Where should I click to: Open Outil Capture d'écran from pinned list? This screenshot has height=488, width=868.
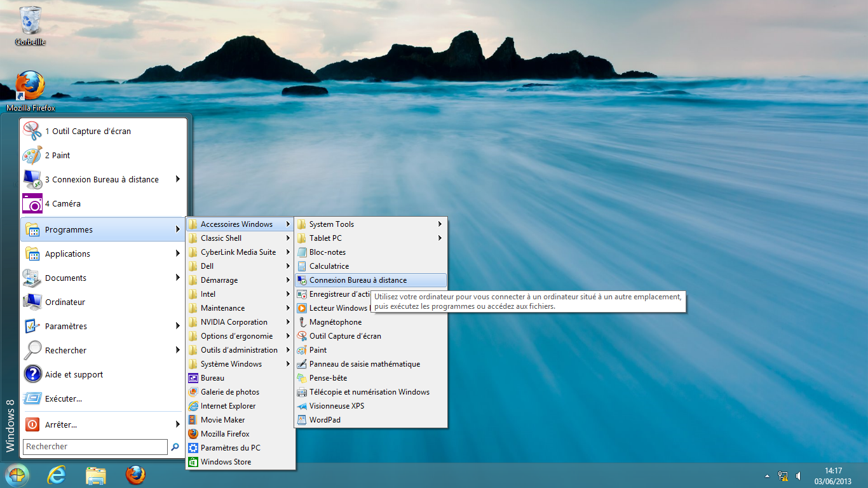click(x=88, y=132)
